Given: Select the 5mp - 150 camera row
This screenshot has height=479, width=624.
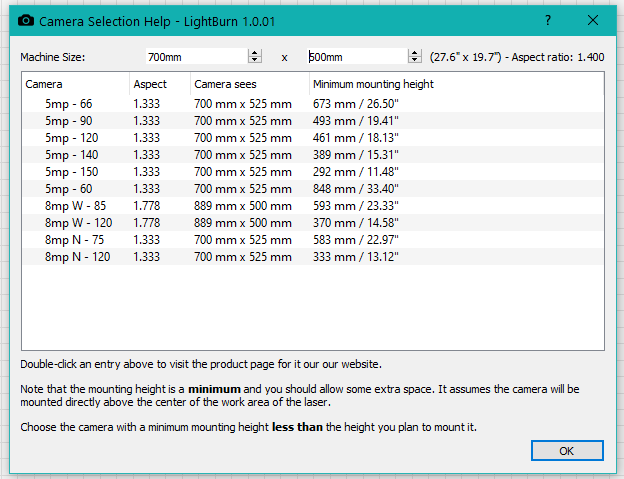Looking at the screenshot, I should click(313, 172).
